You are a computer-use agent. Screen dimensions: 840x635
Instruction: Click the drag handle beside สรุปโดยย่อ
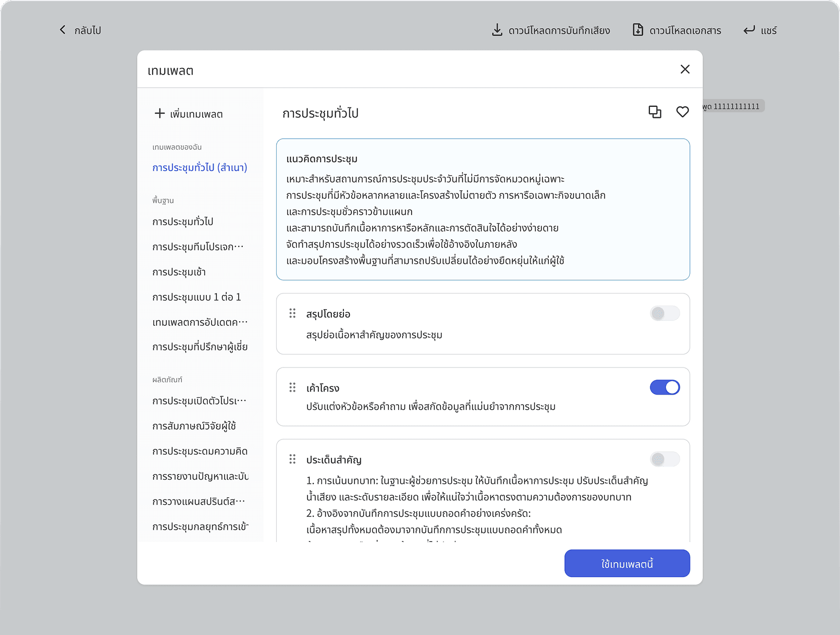click(292, 313)
